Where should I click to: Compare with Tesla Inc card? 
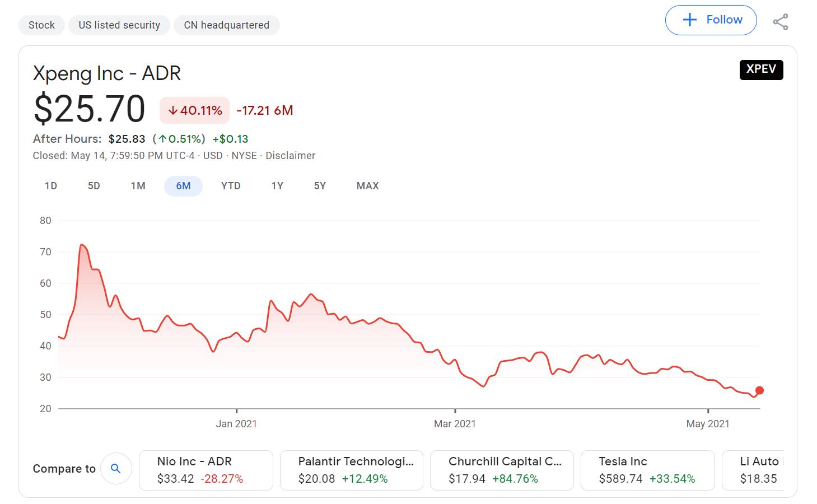(x=647, y=470)
